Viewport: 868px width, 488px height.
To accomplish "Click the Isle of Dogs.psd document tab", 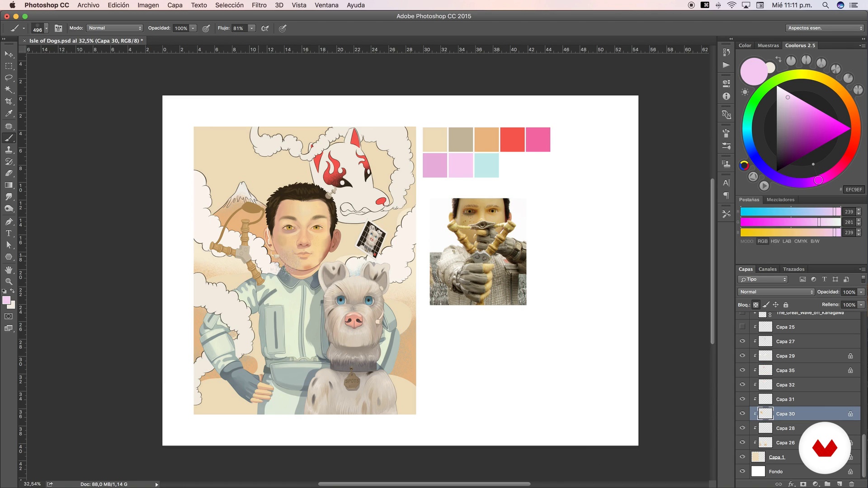I will (x=86, y=41).
